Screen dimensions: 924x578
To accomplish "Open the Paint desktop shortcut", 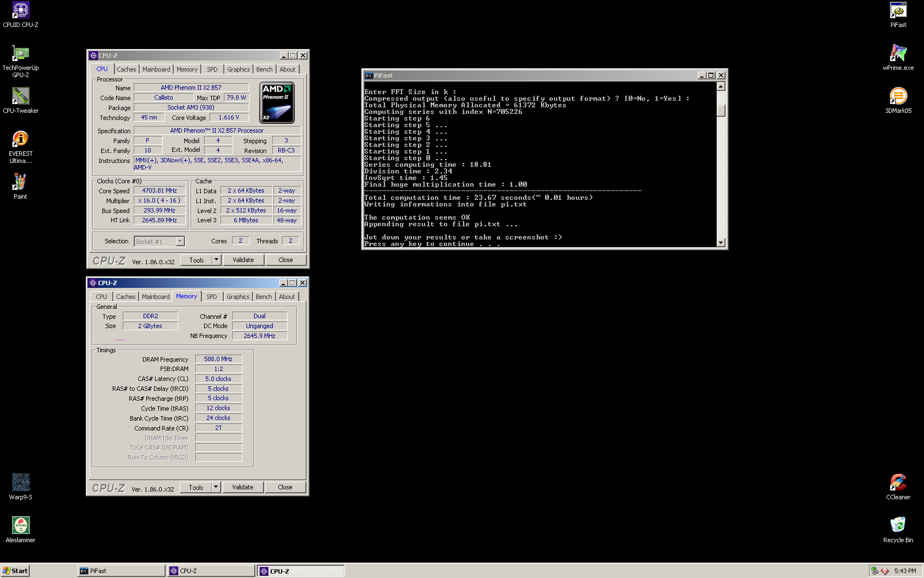I will pos(20,186).
